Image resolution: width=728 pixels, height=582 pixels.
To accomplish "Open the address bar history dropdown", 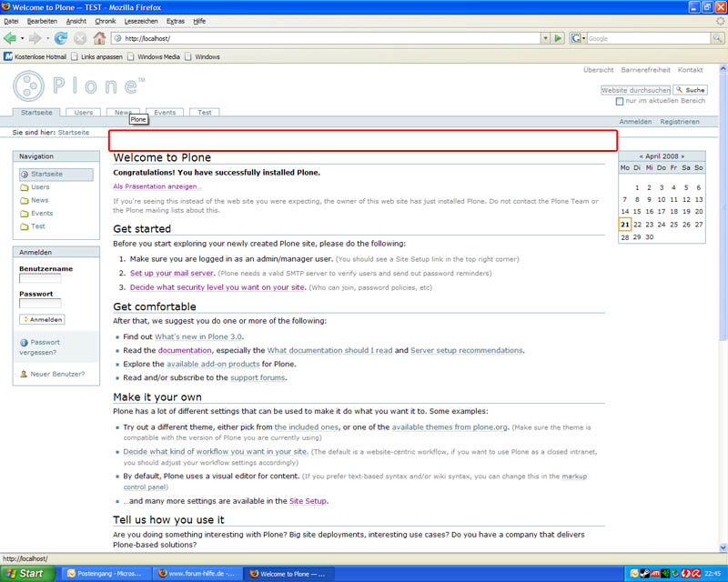I will (545, 38).
